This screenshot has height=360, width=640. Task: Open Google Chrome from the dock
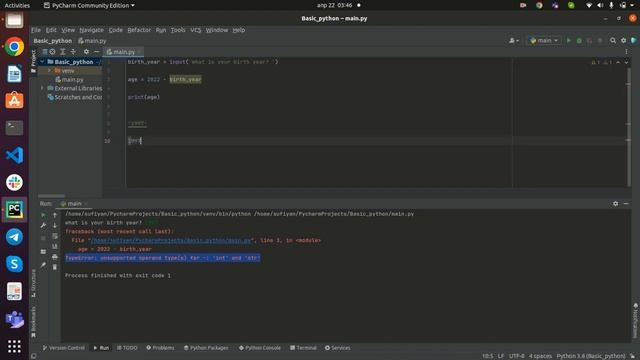point(14,47)
